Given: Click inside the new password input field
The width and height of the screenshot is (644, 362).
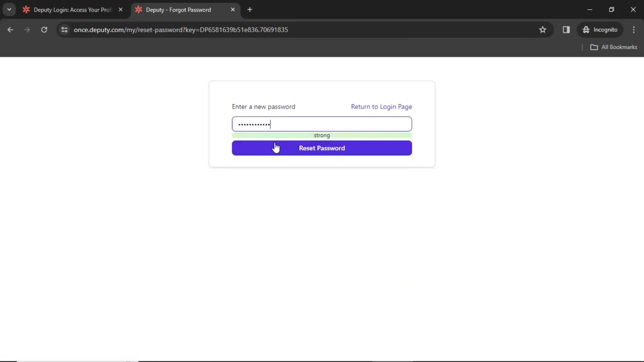Looking at the screenshot, I should coord(322,124).
